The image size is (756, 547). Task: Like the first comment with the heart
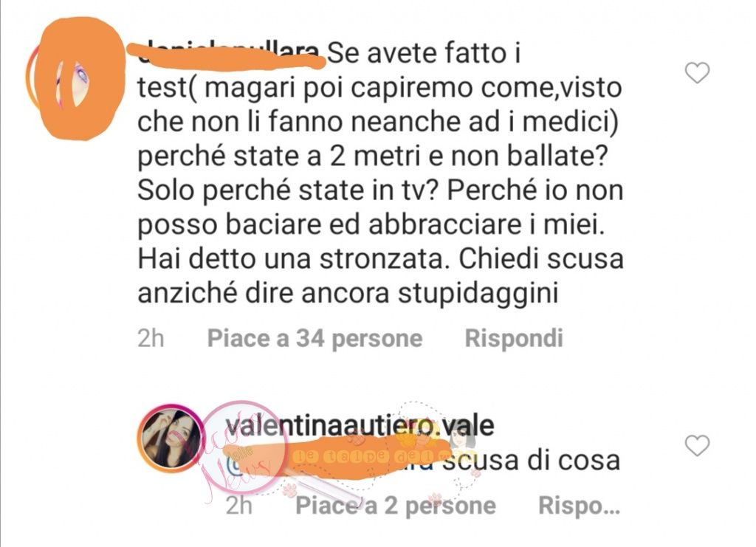pos(697,73)
